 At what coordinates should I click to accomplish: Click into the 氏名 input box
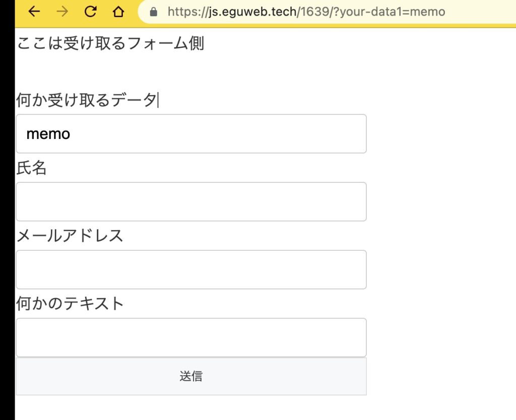point(191,201)
